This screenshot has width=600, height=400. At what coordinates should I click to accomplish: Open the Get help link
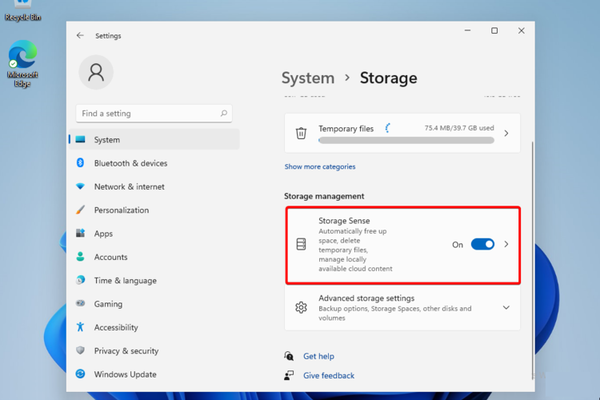319,356
